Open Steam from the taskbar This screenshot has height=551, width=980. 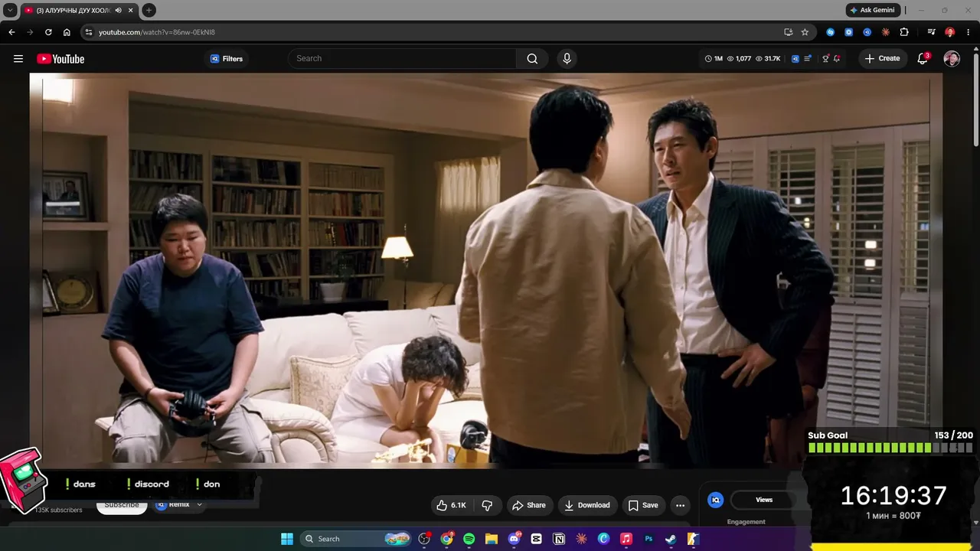(671, 539)
